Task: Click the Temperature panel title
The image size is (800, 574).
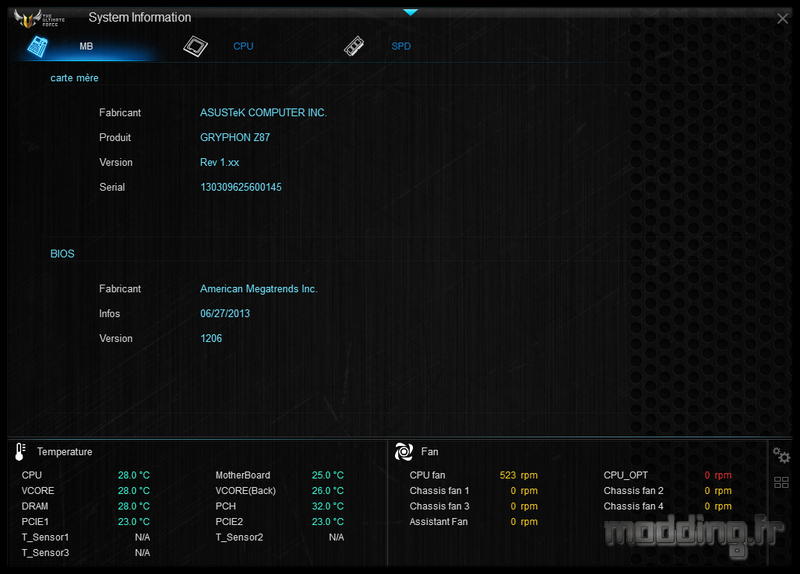Action: (x=65, y=452)
